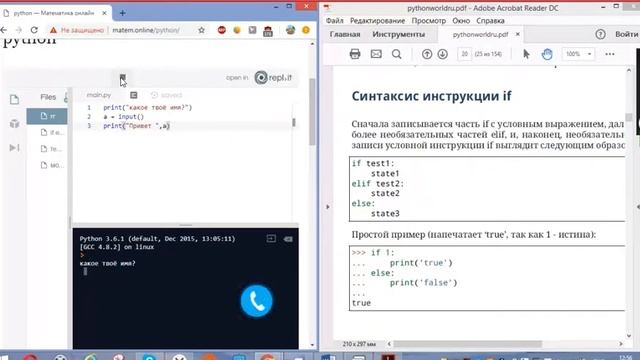
Task: Choose the selection arrow tool in Acrobat
Action: pos(526,54)
